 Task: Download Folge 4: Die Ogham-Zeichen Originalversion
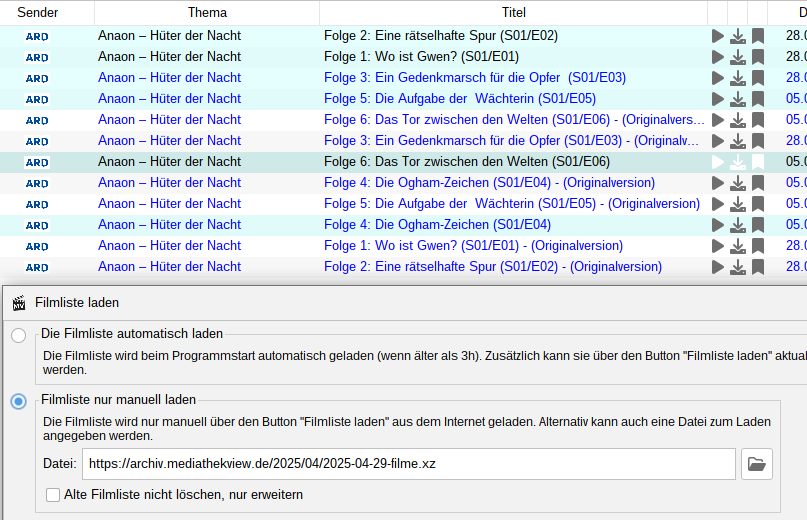(738, 183)
